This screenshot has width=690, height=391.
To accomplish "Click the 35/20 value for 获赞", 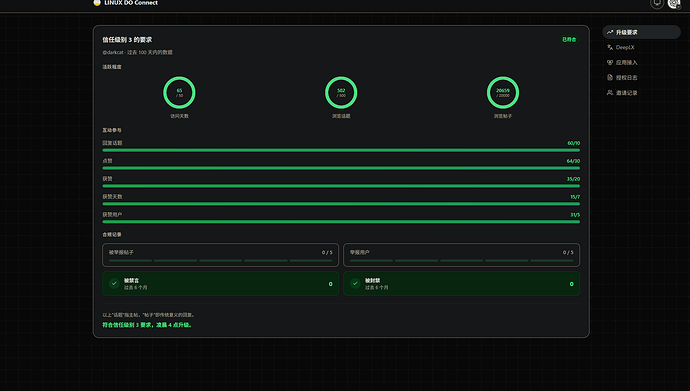I will click(573, 179).
